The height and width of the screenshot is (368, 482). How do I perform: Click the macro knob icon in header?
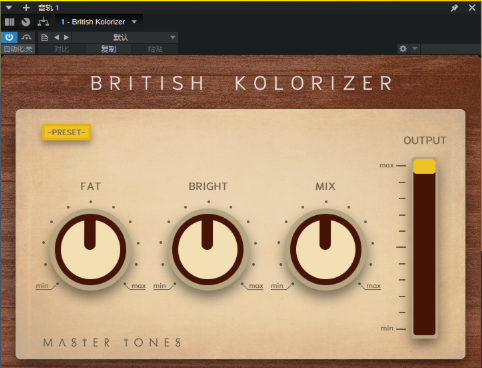tap(26, 22)
